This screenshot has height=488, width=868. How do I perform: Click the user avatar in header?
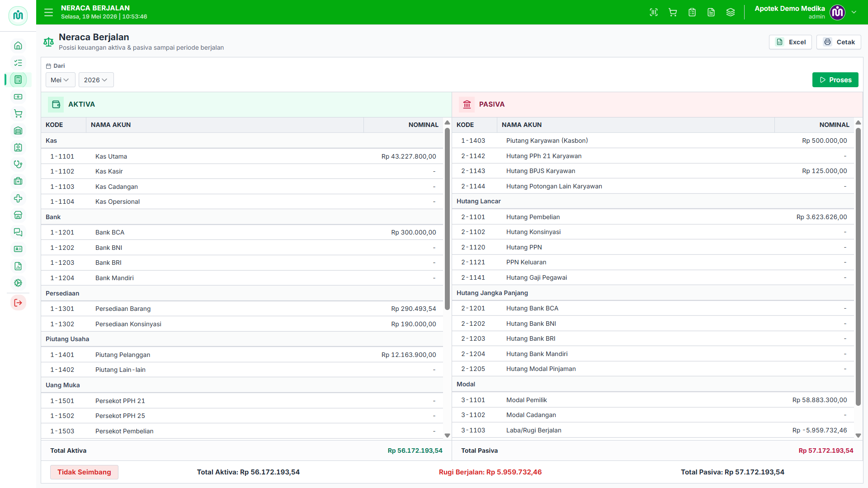[x=838, y=12]
